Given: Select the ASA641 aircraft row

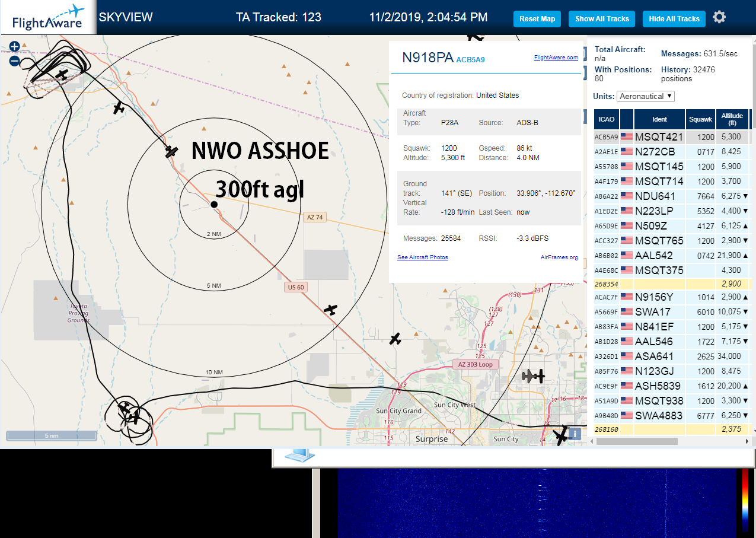Looking at the screenshot, I should [x=672, y=356].
